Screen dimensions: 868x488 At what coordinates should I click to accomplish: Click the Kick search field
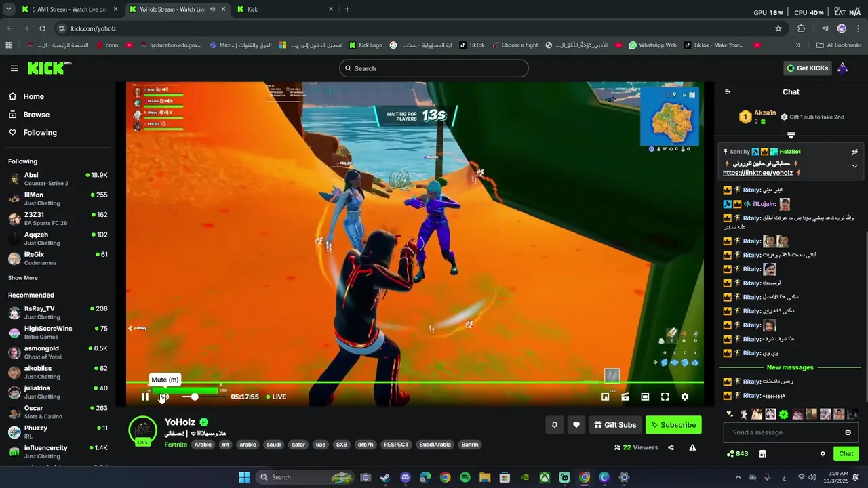[x=434, y=68]
